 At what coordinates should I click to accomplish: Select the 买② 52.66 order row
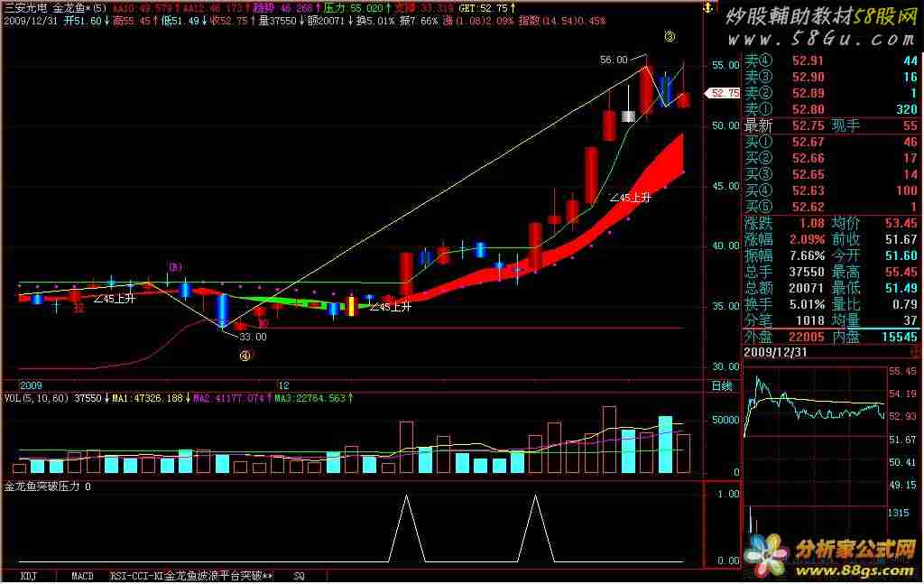(831, 158)
